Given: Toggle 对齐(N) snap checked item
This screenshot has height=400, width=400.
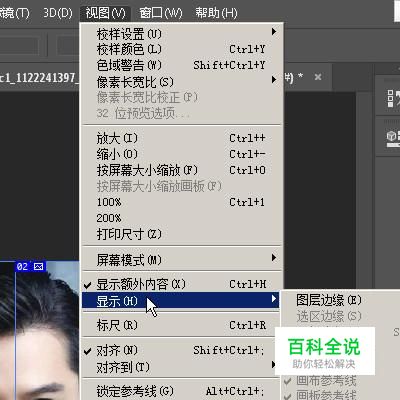Looking at the screenshot, I should click(182, 350).
